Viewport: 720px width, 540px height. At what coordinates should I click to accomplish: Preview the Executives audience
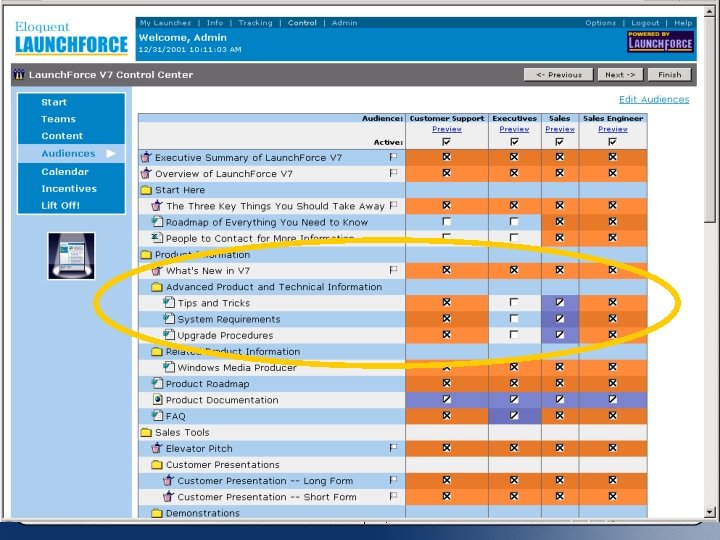pos(514,129)
